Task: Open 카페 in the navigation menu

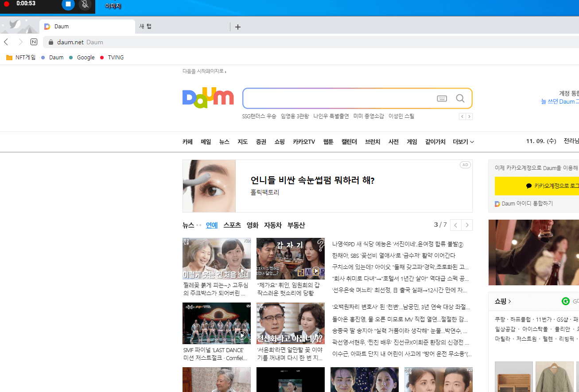Action: [x=187, y=142]
